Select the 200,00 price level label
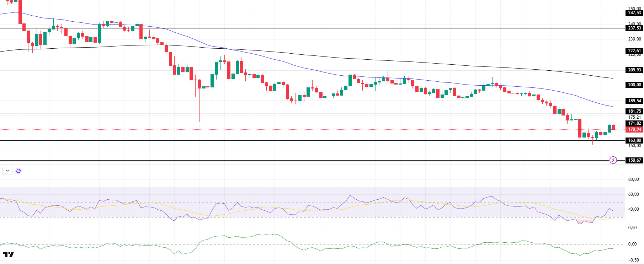644x264 pixels. (634, 85)
